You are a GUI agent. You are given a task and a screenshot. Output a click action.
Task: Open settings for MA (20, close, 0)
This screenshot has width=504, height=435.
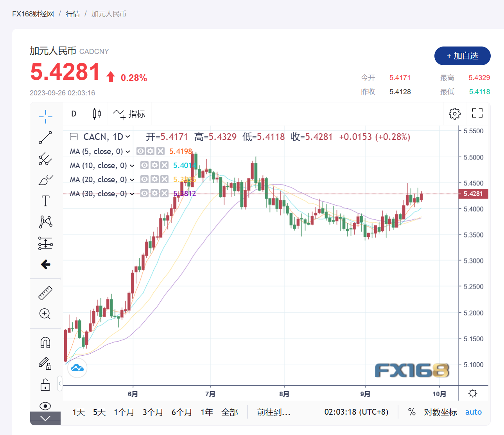point(154,179)
